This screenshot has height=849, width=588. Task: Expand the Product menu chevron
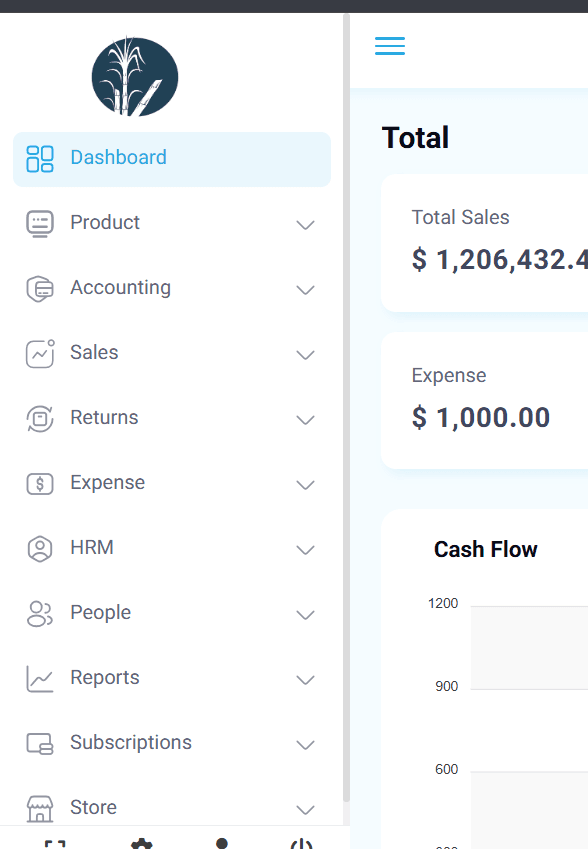coord(305,225)
